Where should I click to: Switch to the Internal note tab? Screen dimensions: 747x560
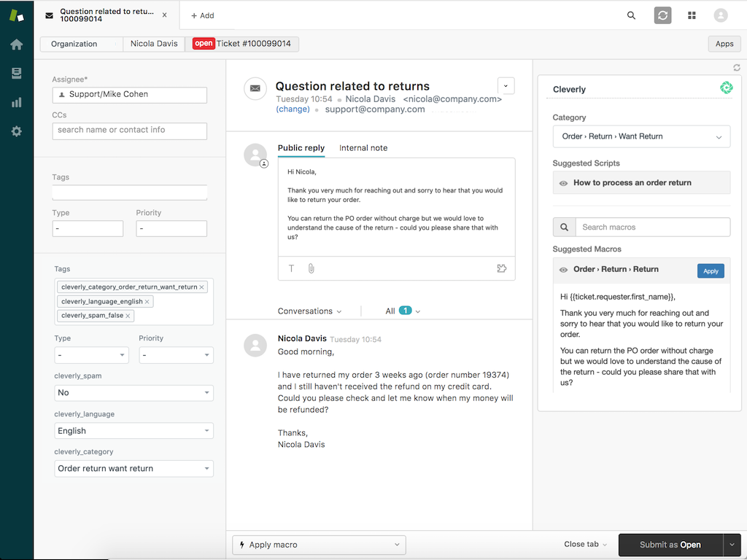[363, 148]
